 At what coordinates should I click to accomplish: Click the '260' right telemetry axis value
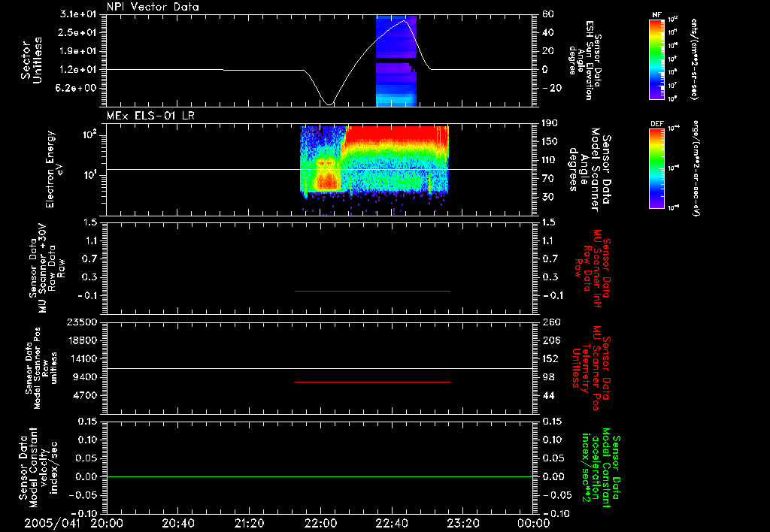(551, 322)
